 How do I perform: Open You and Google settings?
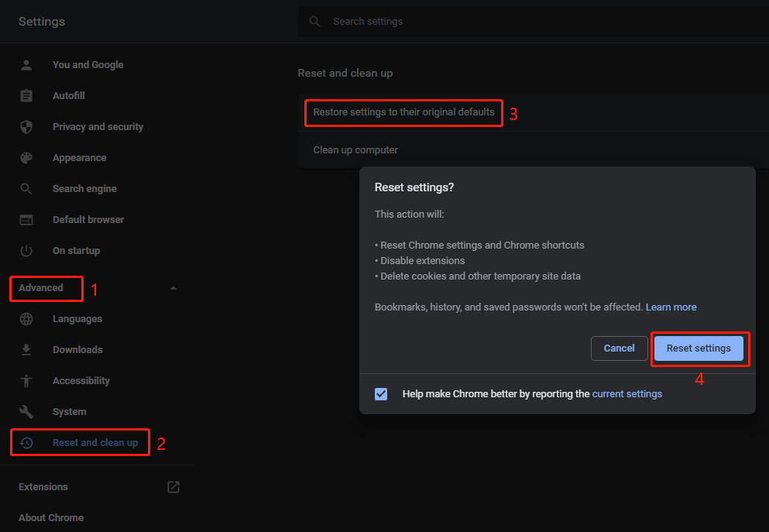click(88, 65)
